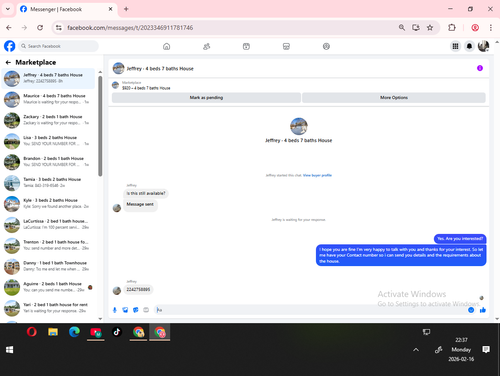Click Mark as pending button
Screen dimensions: 500x376
(206, 98)
